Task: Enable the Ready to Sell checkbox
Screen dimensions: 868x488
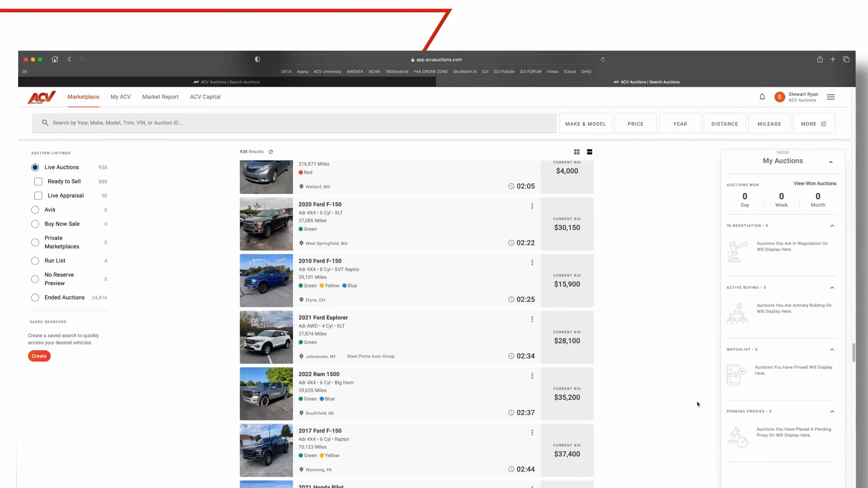Action: point(38,182)
